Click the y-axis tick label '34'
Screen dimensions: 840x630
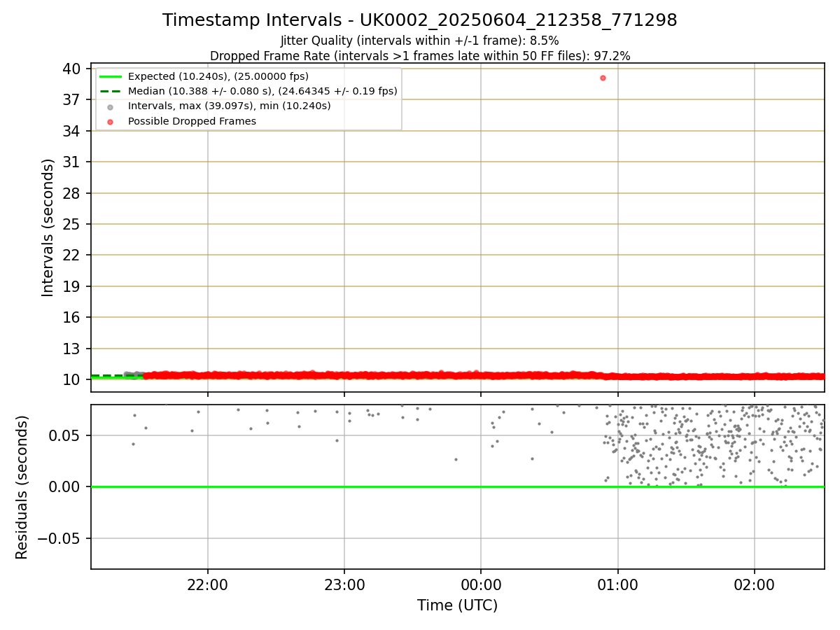(72, 131)
